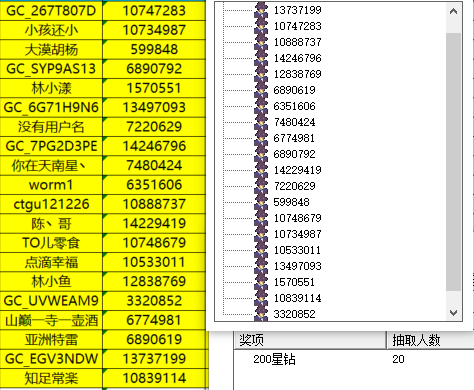The height and width of the screenshot is (390, 474).
Task: Click the user icon beside 6351606 in list
Action: pos(261,106)
